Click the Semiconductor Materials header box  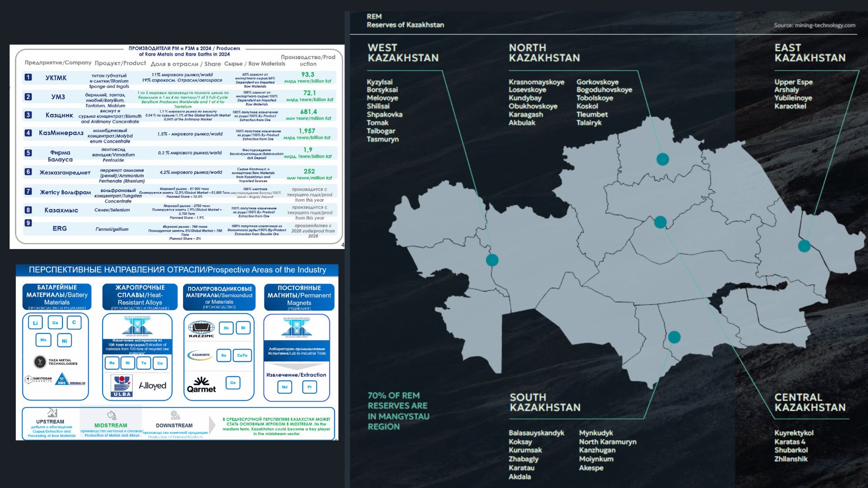219,297
